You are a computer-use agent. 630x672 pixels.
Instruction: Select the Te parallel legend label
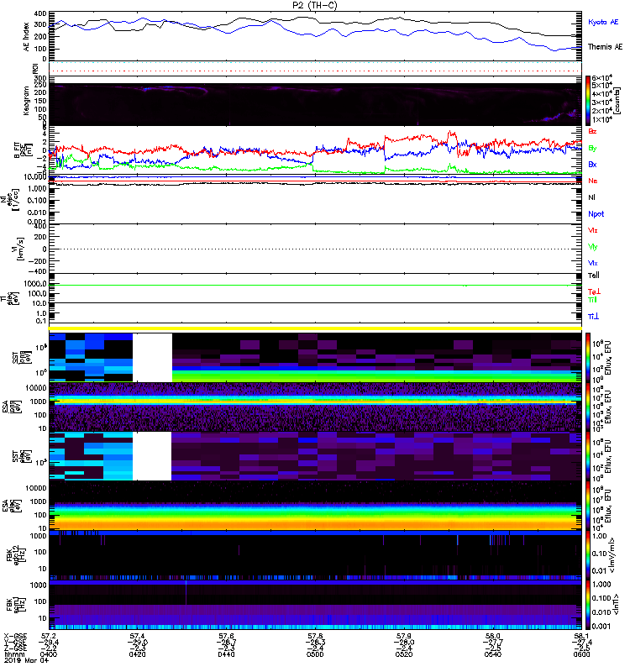[x=594, y=276]
